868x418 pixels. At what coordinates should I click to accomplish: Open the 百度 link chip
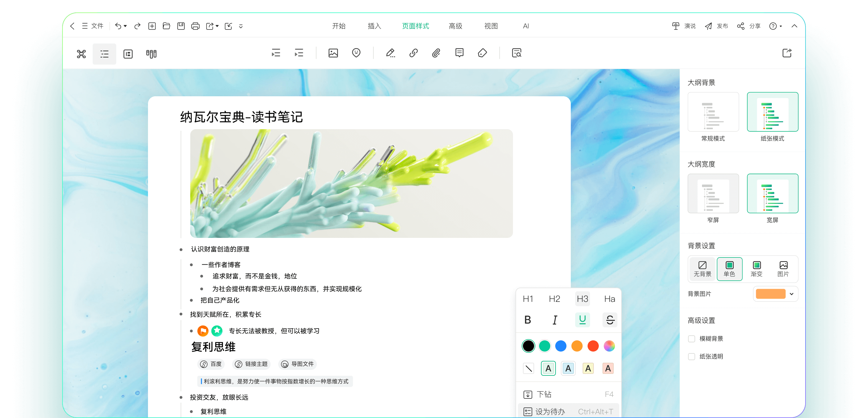[x=211, y=364]
